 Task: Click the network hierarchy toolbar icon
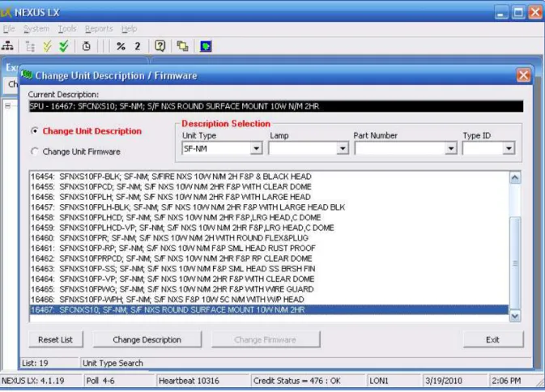pyautogui.click(x=7, y=46)
